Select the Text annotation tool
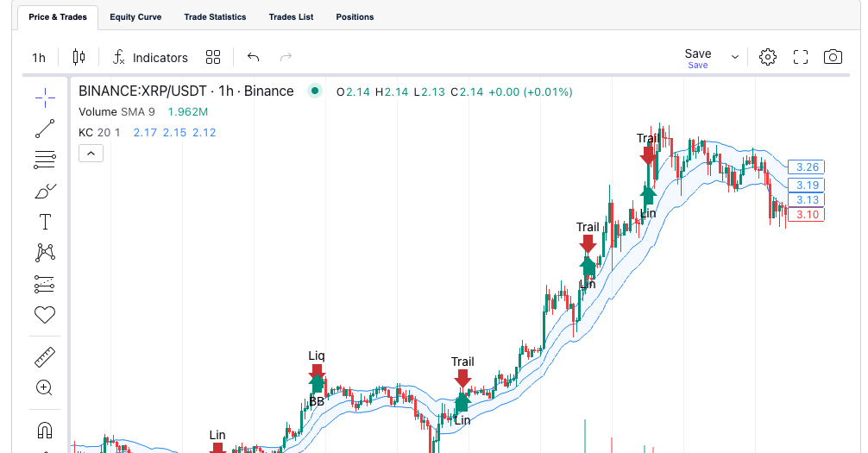The height and width of the screenshot is (453, 868). (x=45, y=222)
